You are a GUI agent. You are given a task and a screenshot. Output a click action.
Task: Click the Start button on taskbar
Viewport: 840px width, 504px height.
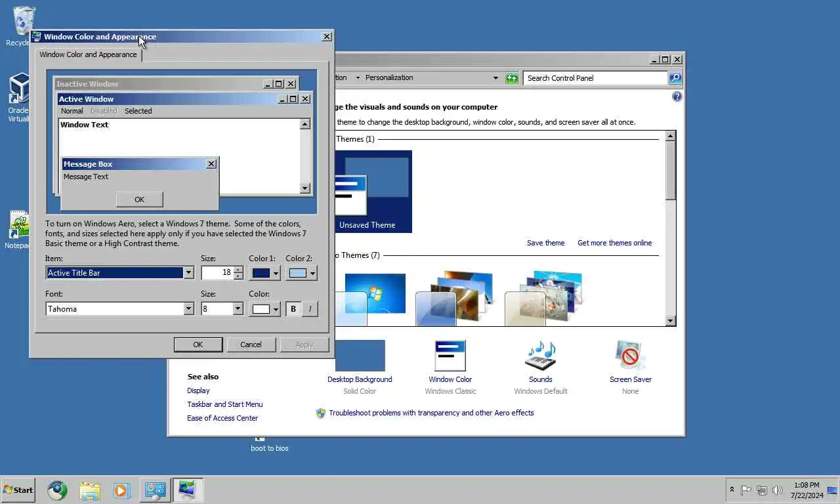(x=18, y=490)
